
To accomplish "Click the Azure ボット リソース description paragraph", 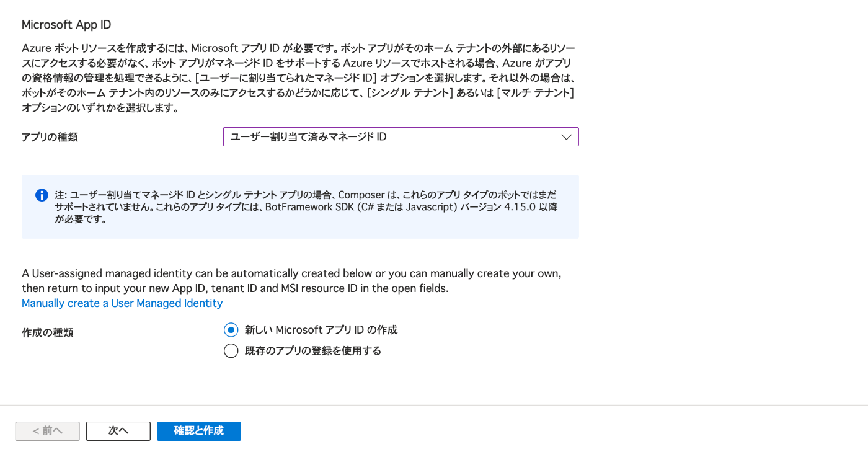I will [299, 78].
